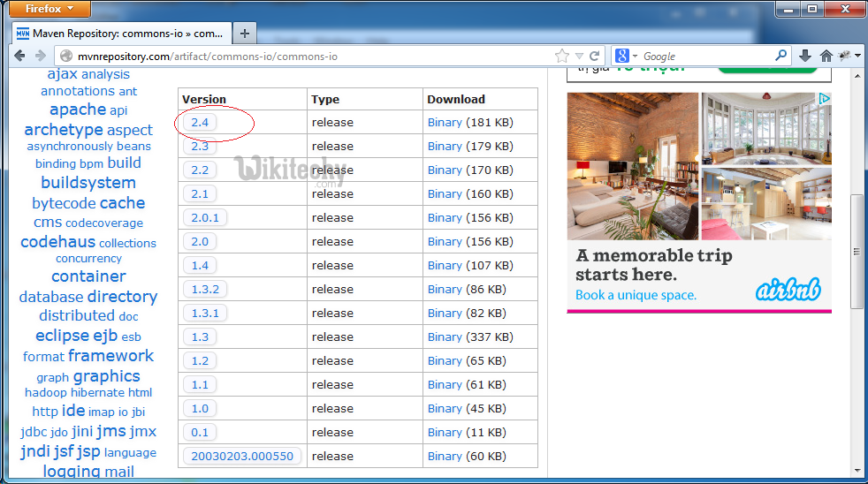Click the browser back arrow button

(x=19, y=56)
